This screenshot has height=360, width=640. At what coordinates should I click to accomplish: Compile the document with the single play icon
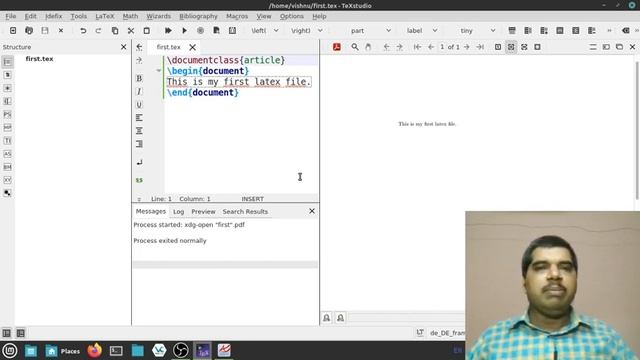pos(184,31)
